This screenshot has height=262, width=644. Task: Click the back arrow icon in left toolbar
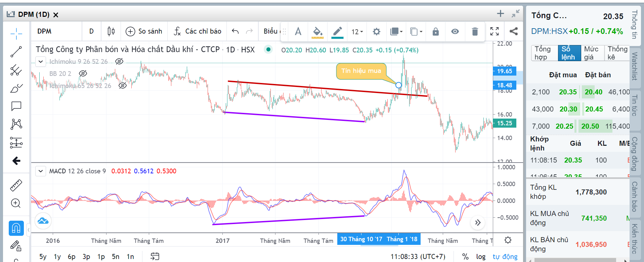[x=16, y=161]
